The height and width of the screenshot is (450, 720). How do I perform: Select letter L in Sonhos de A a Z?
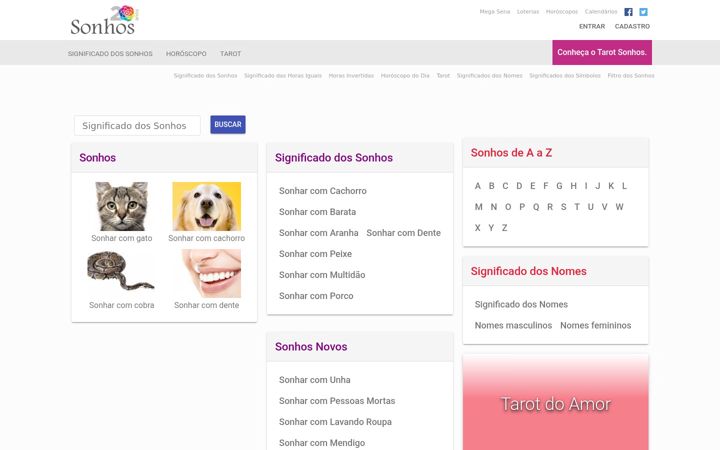coord(624,186)
